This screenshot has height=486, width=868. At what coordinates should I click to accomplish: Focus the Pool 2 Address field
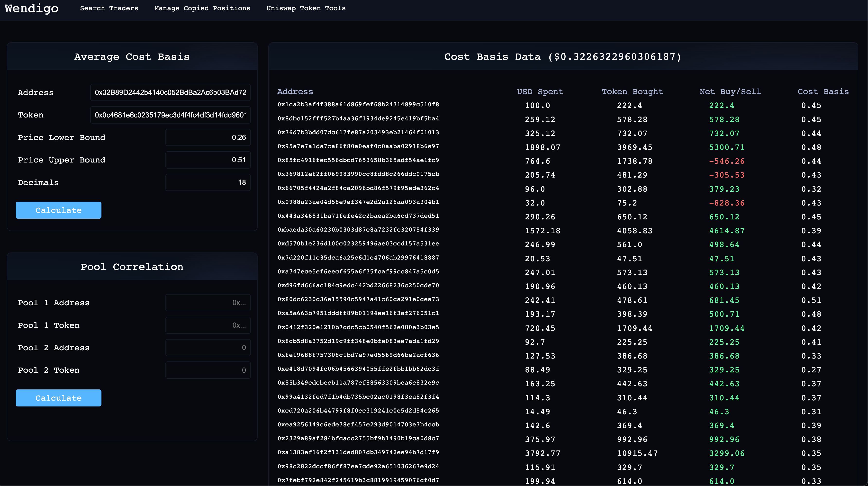click(x=208, y=348)
